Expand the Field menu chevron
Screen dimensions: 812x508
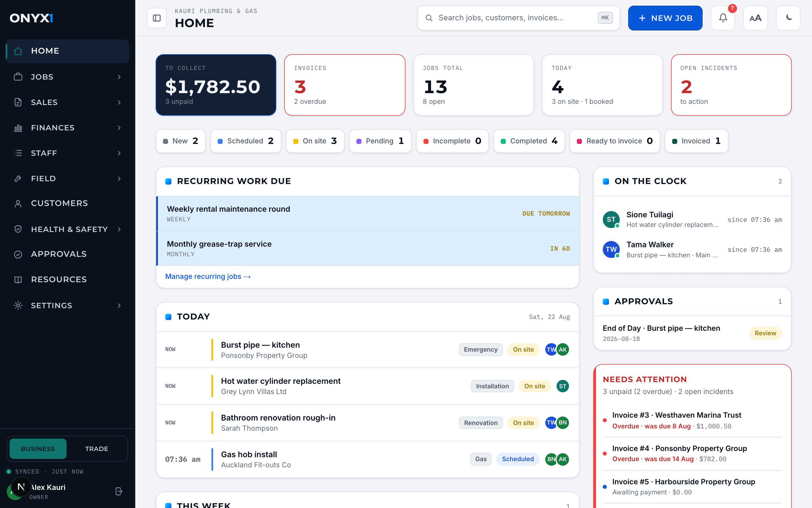119,178
